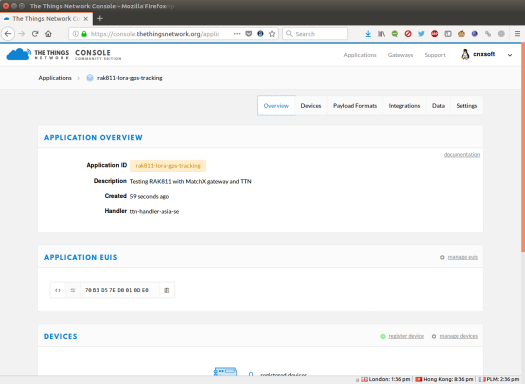Bookmark this page with the star icon

click(272, 34)
